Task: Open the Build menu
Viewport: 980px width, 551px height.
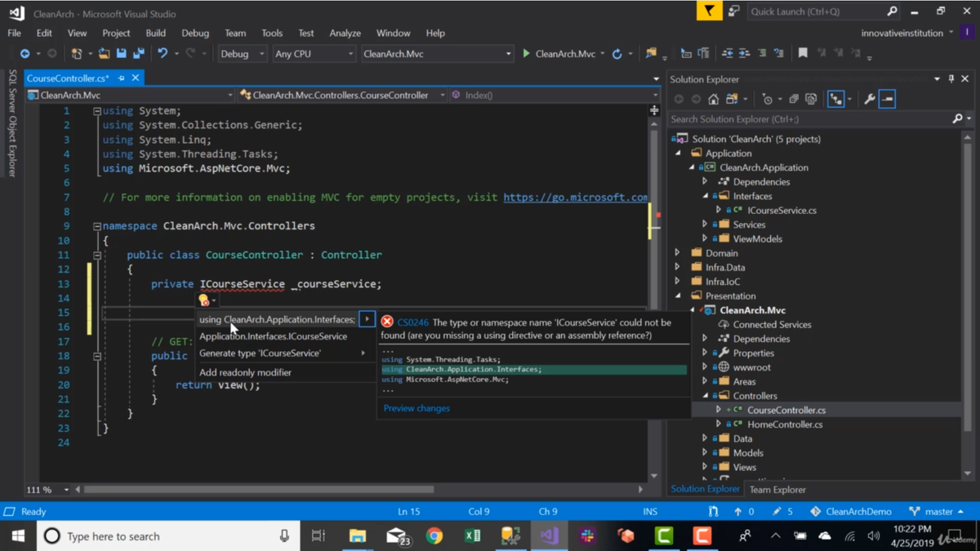Action: point(155,33)
